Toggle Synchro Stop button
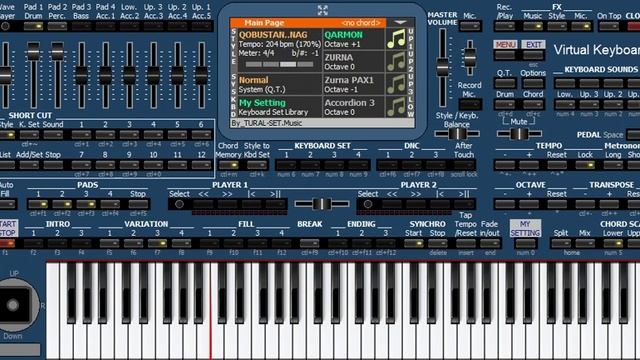Screen dimensions: 640x360 point(437,243)
